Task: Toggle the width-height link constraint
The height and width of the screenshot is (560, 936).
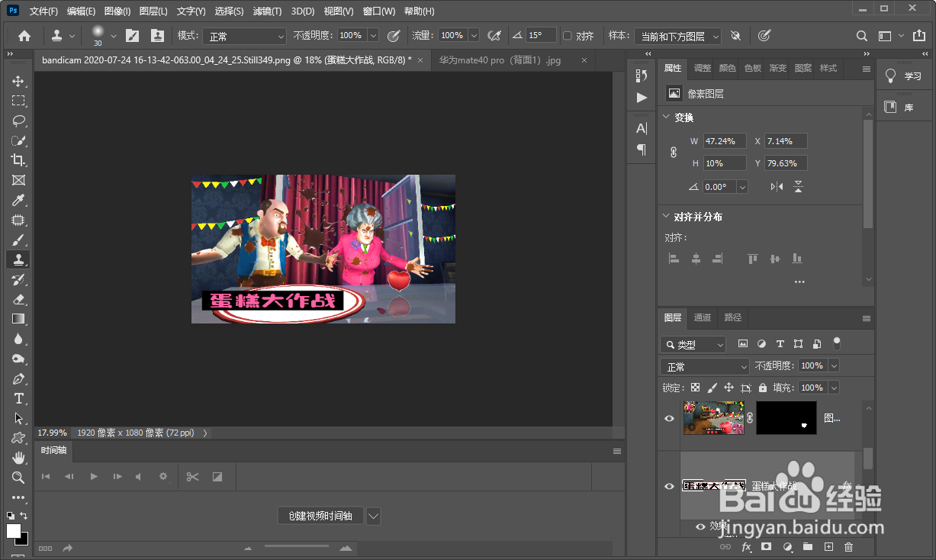Action: (674, 153)
